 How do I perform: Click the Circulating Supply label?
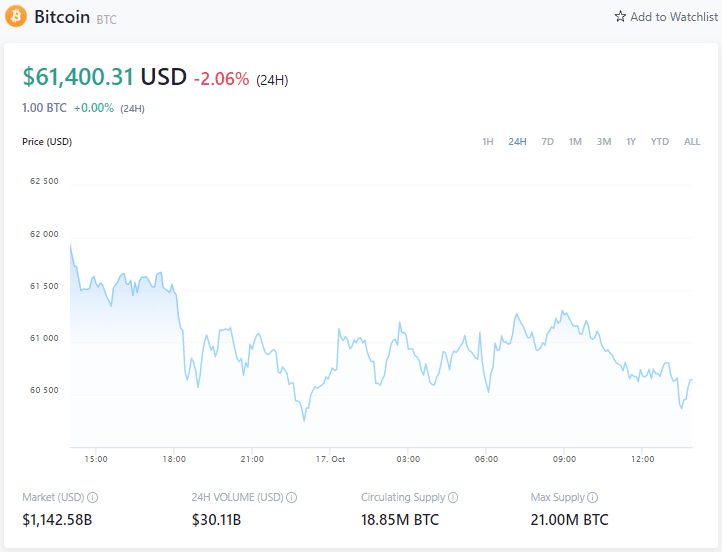point(403,497)
